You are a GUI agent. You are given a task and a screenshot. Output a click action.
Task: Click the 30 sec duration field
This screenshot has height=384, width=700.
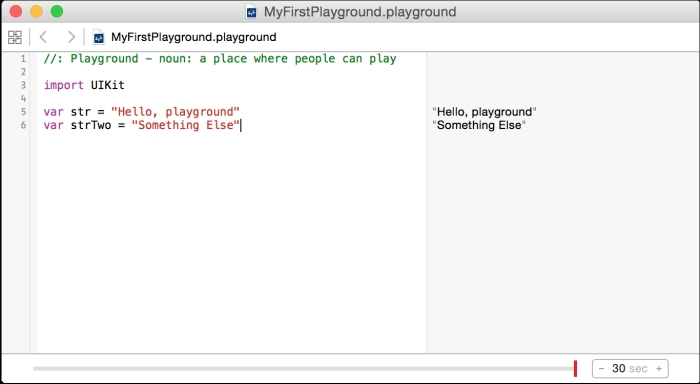click(x=630, y=369)
